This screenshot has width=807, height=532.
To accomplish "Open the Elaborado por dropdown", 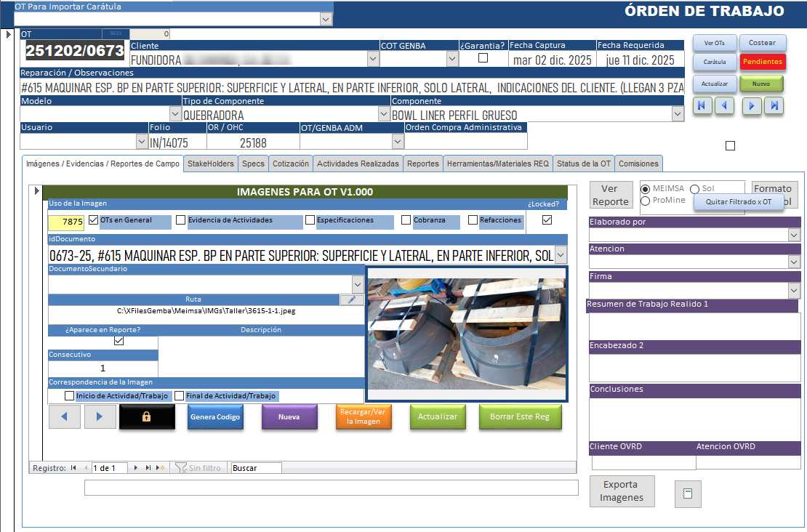I will click(x=794, y=235).
